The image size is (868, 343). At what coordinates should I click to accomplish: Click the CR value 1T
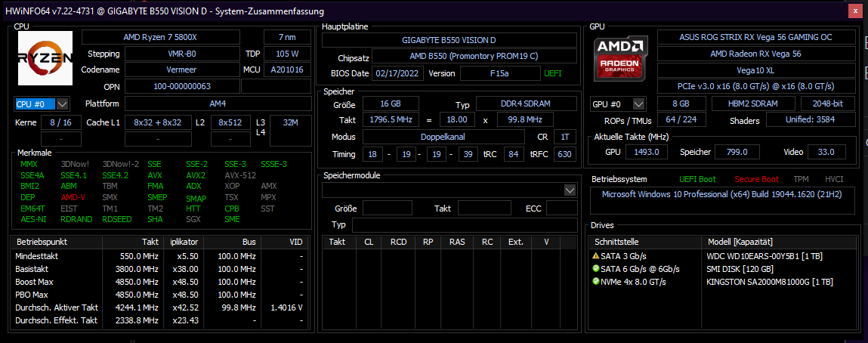[x=564, y=137]
